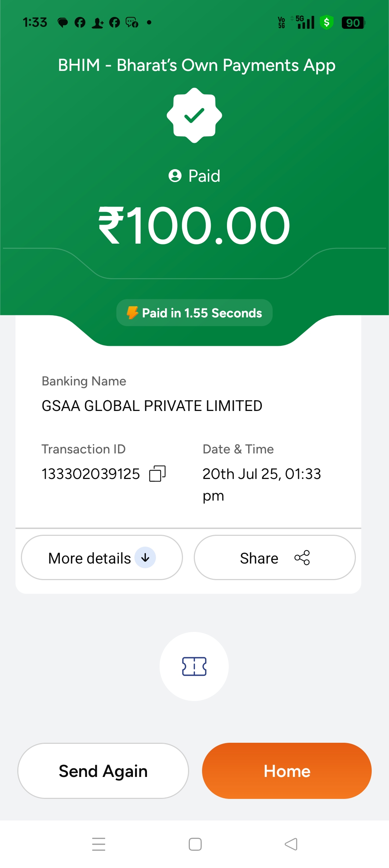
Task: Tap the lightning bolt speed icon
Action: [x=133, y=313]
